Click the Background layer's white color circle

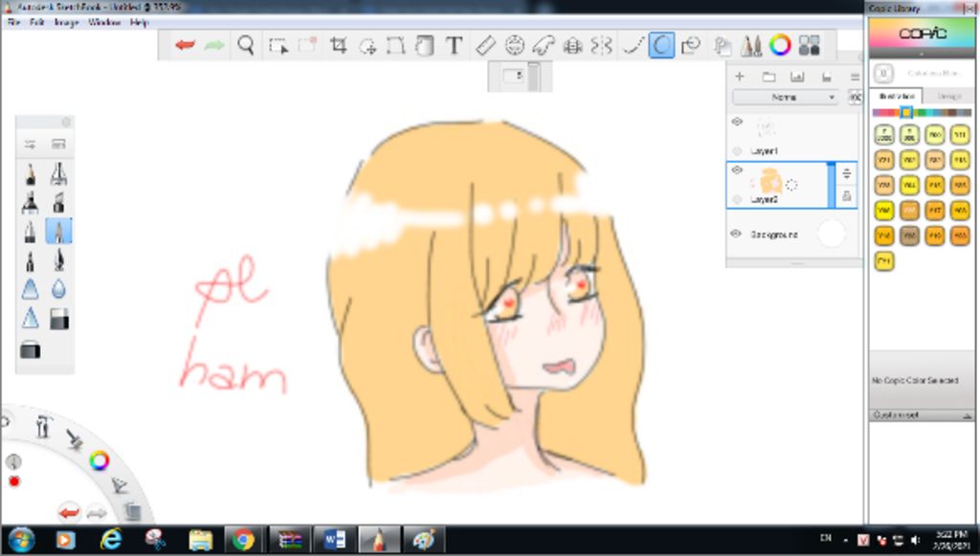coord(831,234)
